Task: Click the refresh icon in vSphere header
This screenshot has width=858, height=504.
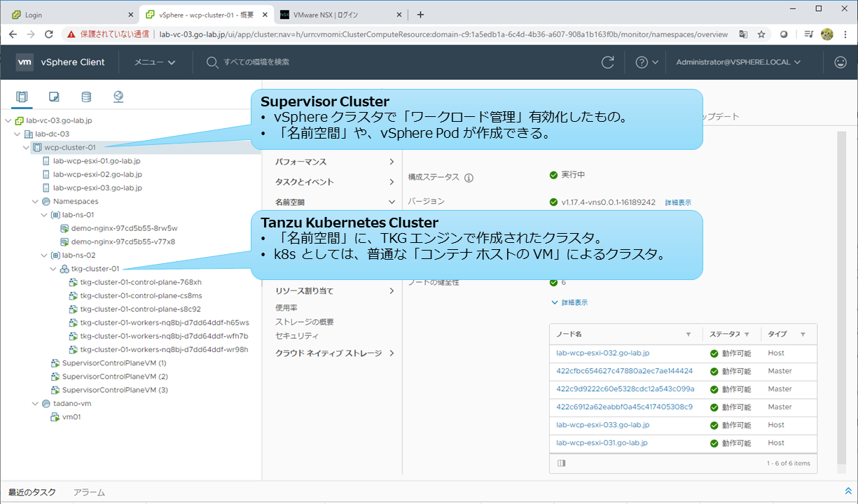Action: coord(608,62)
